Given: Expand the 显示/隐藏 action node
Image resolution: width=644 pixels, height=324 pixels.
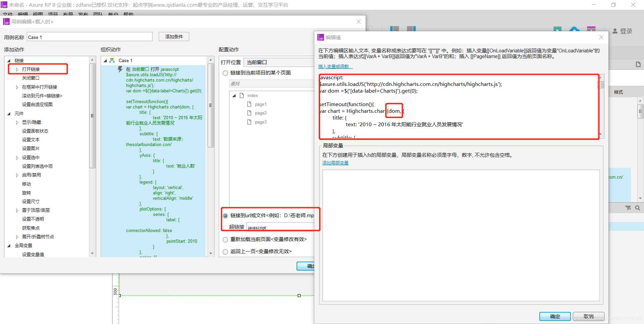Looking at the screenshot, I should (17, 123).
